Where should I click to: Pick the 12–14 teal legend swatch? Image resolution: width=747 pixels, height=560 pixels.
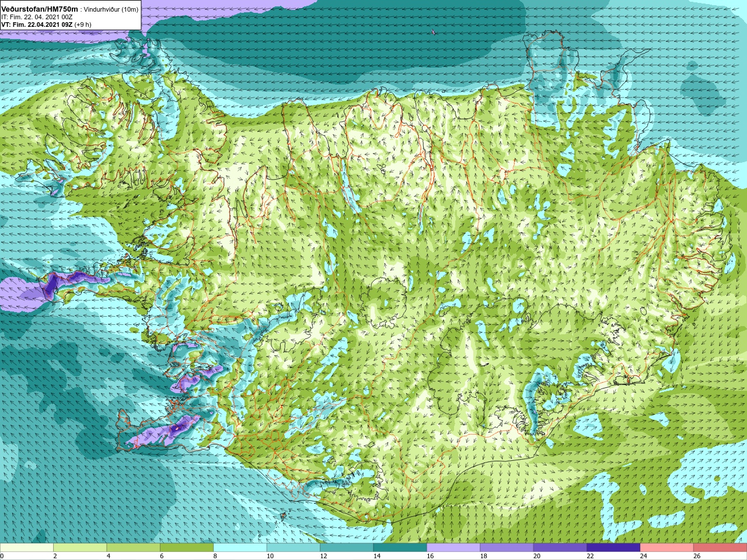pyautogui.click(x=347, y=548)
